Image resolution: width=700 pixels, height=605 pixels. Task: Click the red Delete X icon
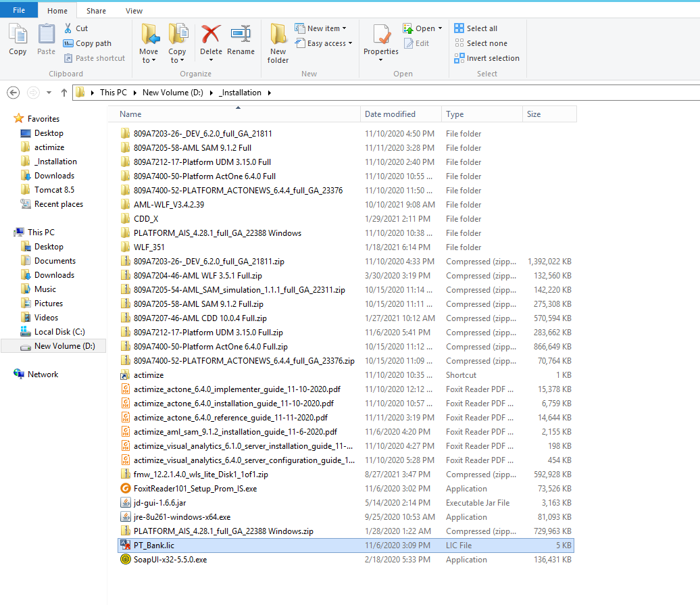[211, 34]
